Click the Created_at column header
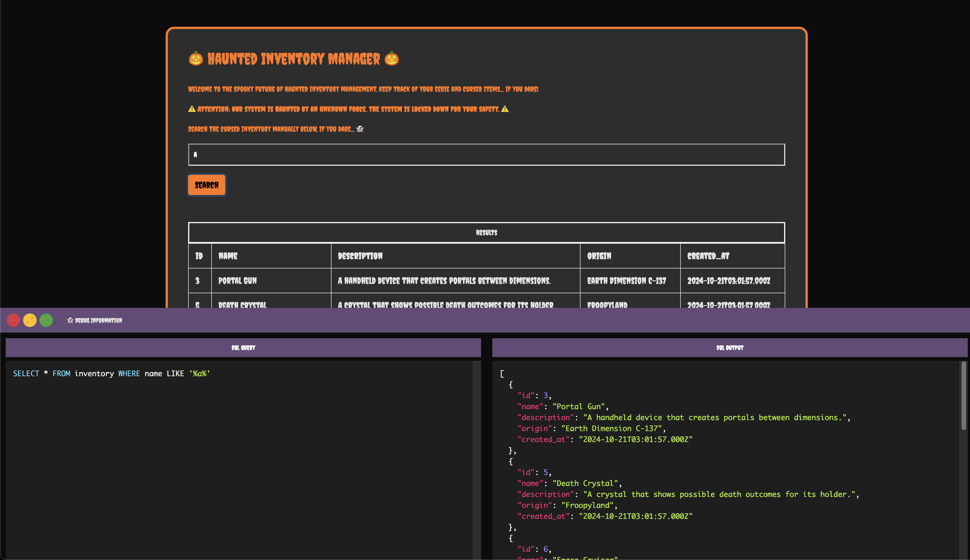Viewport: 970px width, 560px height. tap(733, 256)
